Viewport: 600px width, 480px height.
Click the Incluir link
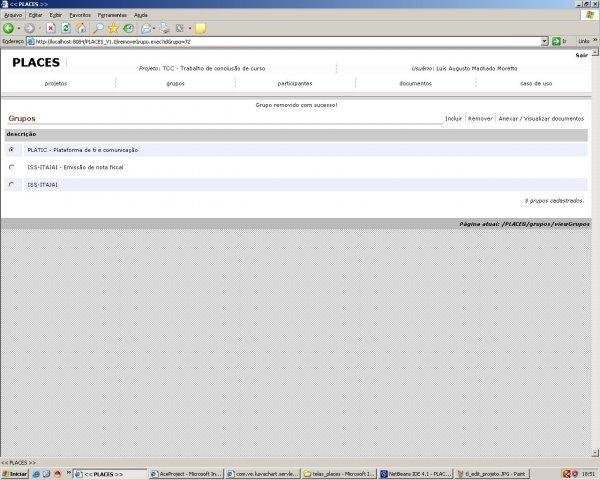(x=454, y=119)
